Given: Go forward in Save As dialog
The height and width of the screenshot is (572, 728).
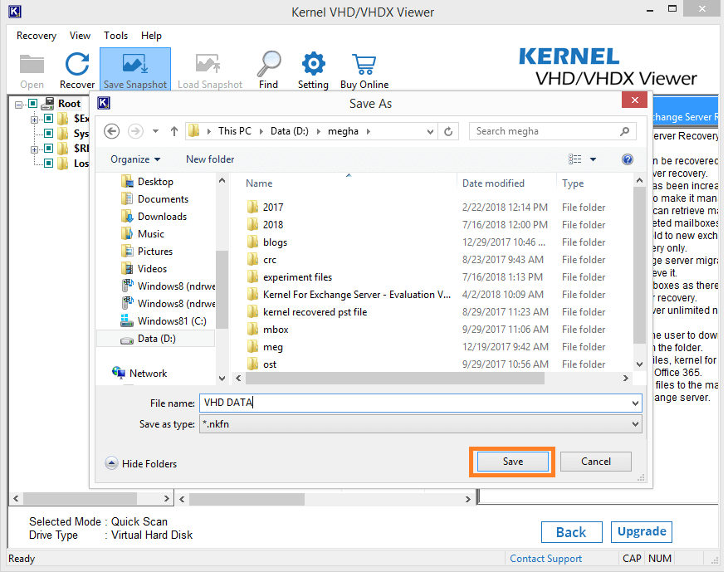Looking at the screenshot, I should pyautogui.click(x=135, y=131).
